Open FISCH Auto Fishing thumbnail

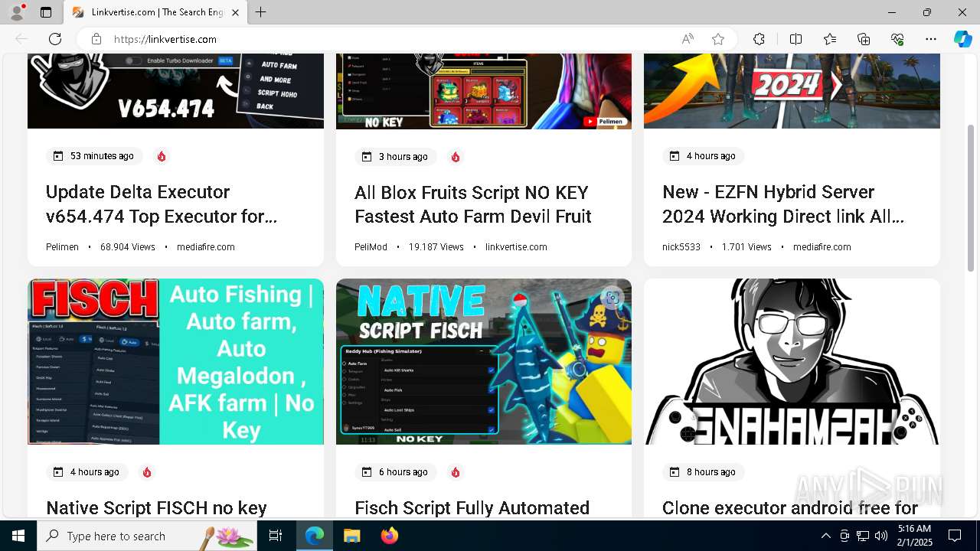[x=175, y=361]
